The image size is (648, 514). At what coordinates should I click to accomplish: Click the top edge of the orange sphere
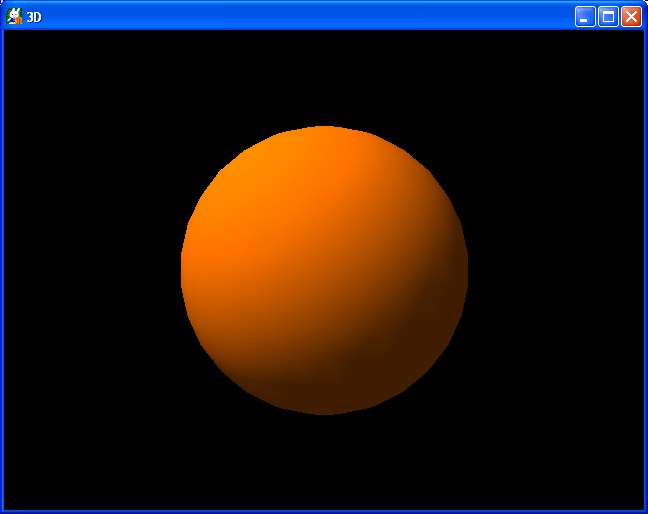(324, 130)
